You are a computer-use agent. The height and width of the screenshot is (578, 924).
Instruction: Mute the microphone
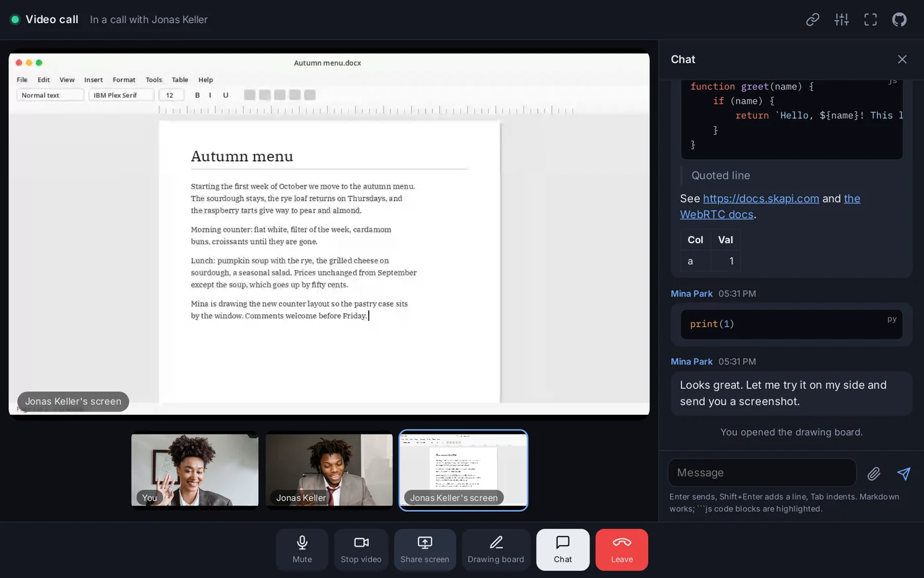(302, 550)
